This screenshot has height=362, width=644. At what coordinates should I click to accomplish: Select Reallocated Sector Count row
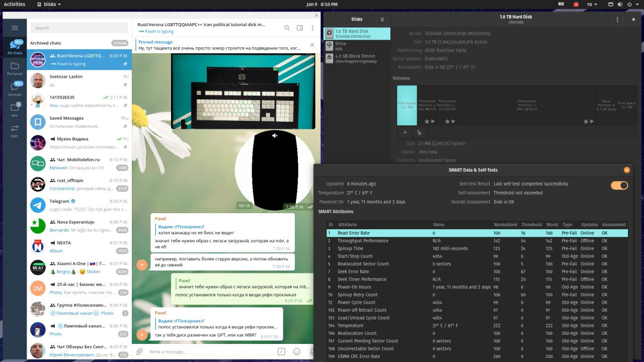point(477,264)
